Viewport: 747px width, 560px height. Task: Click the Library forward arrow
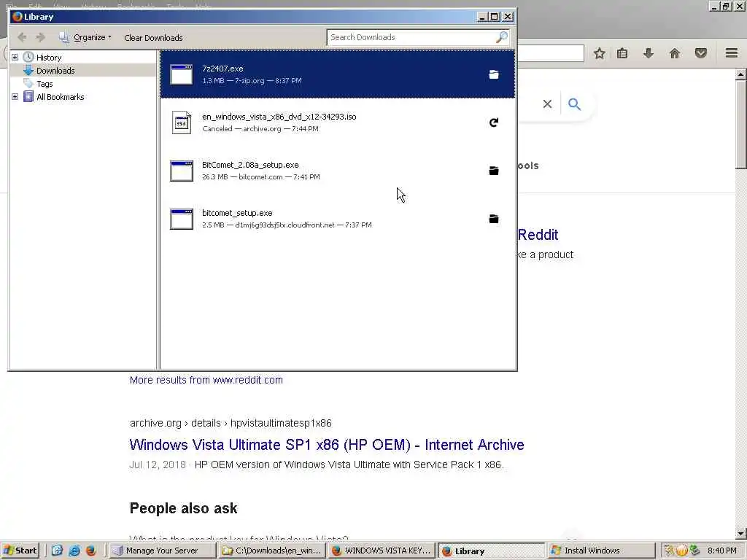click(41, 37)
